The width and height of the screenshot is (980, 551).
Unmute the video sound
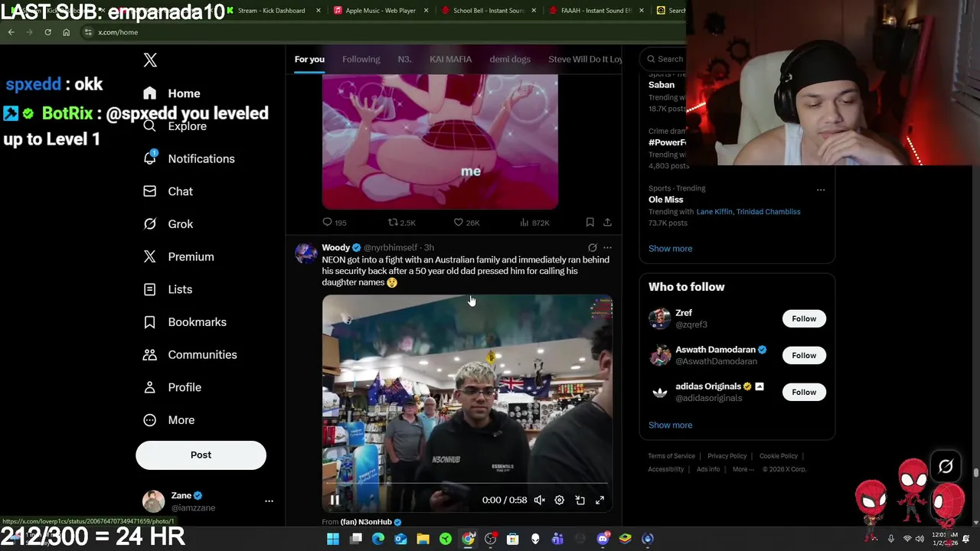click(x=539, y=500)
